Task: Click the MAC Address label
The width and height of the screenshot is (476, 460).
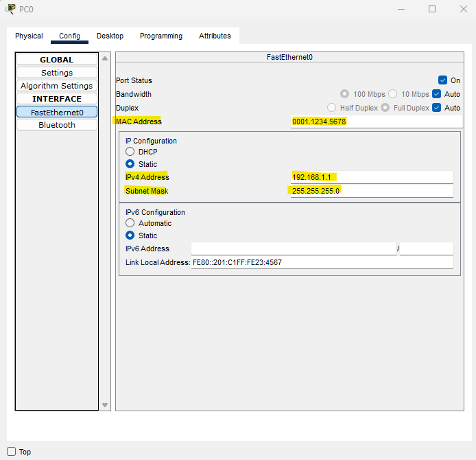Action: (x=139, y=122)
